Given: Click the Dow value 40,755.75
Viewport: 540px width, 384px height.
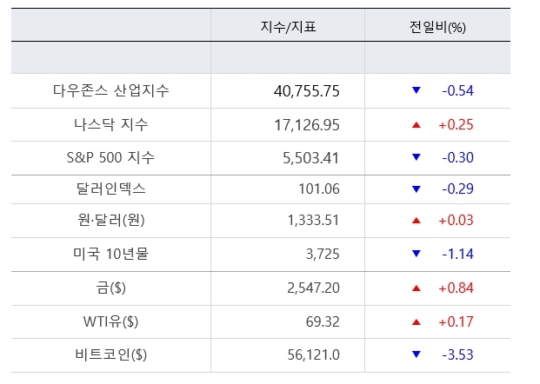Looking at the screenshot, I should tap(307, 91).
